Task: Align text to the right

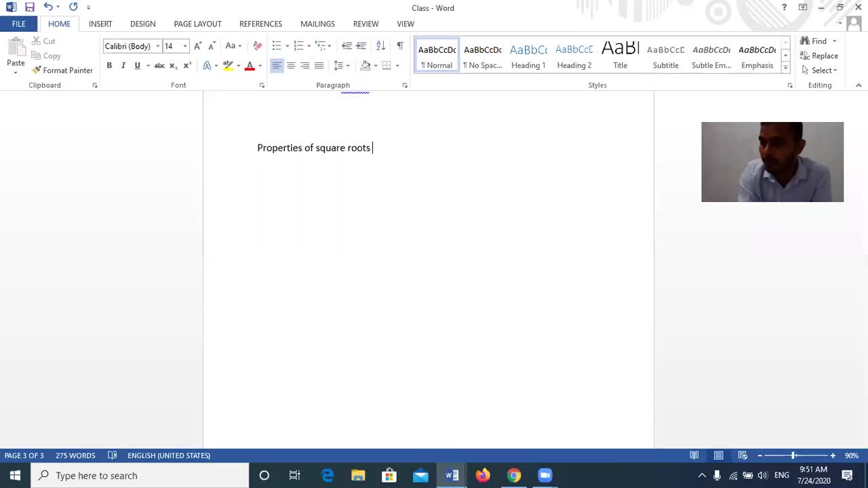Action: click(x=305, y=66)
